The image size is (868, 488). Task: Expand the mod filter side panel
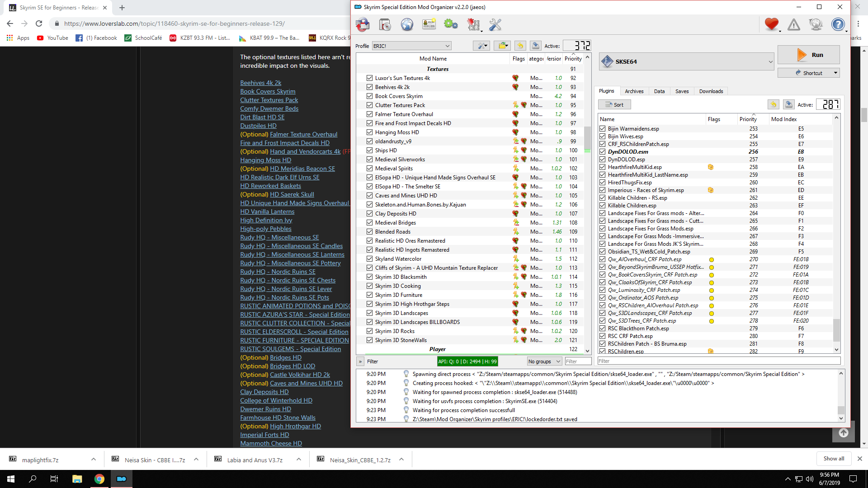point(360,361)
